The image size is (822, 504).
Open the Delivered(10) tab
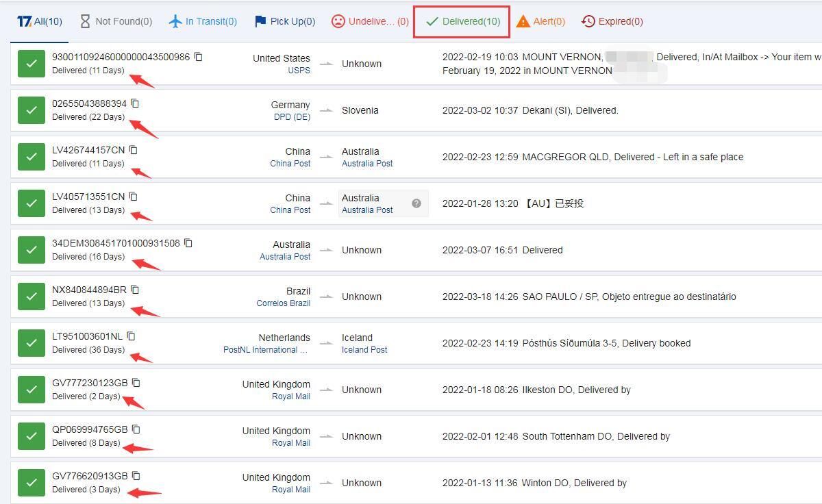coord(462,21)
